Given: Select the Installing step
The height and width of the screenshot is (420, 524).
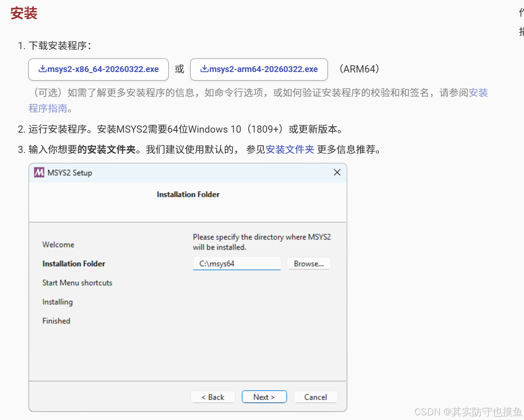Looking at the screenshot, I should coord(58,302).
